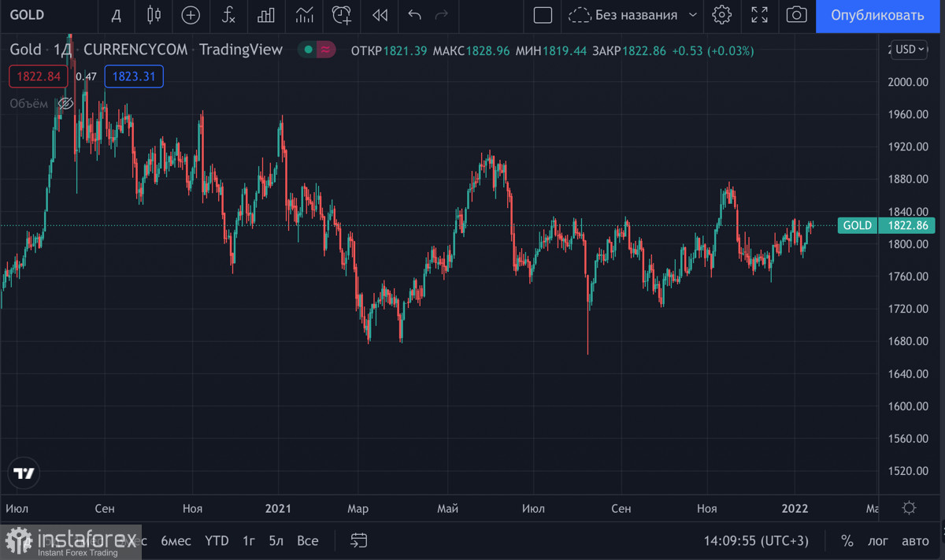Viewport: 945px width, 560px height.
Task: Open the fx indicators menu
Action: (x=228, y=15)
